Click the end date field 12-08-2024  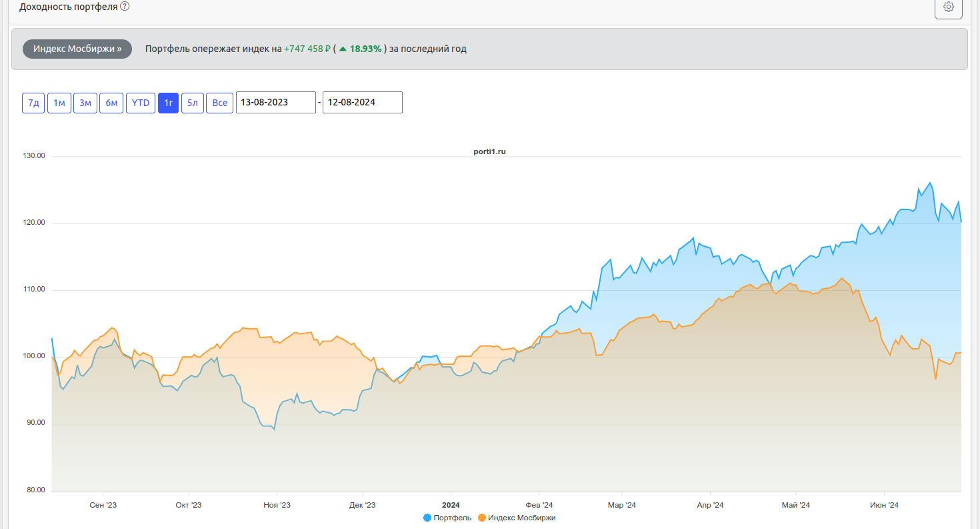[x=362, y=103]
